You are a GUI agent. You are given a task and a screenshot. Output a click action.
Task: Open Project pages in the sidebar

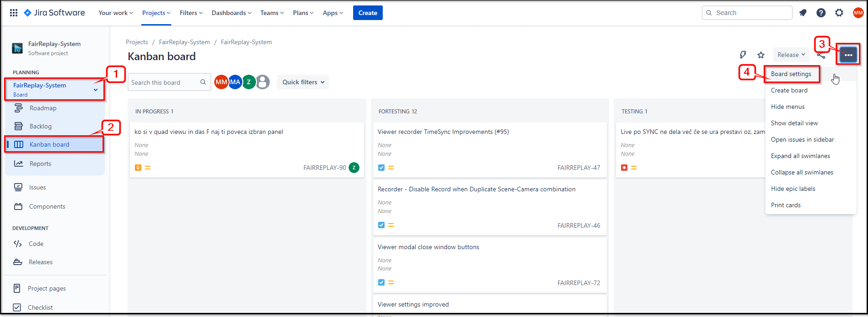55,288
